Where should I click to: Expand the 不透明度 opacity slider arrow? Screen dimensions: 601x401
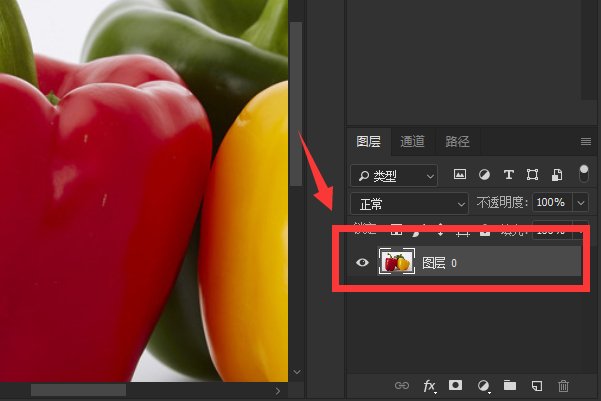581,203
